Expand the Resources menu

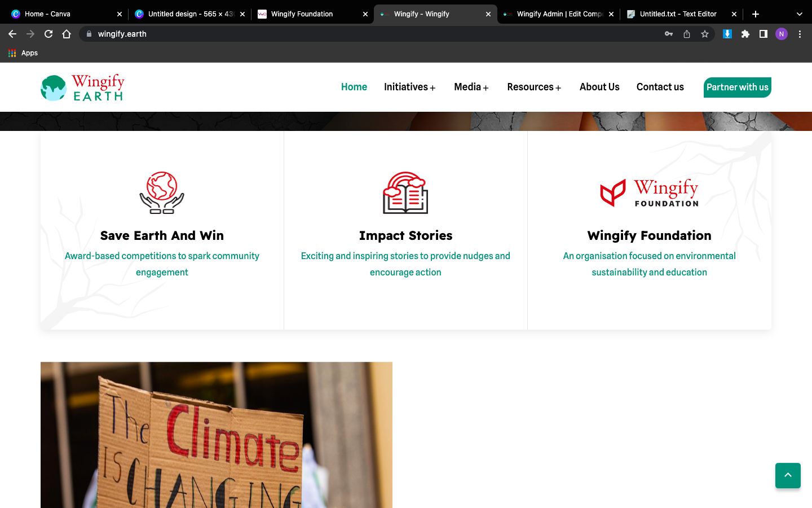click(534, 87)
